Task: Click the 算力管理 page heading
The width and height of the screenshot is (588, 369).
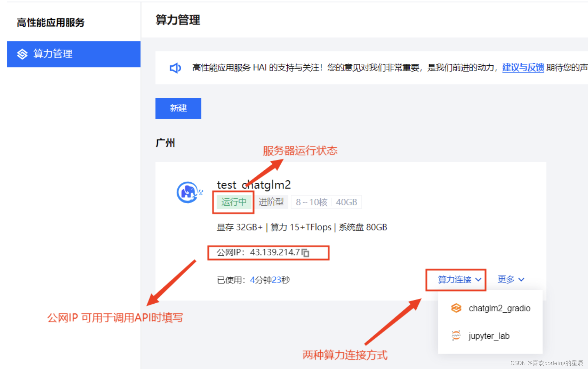Action: [x=178, y=20]
